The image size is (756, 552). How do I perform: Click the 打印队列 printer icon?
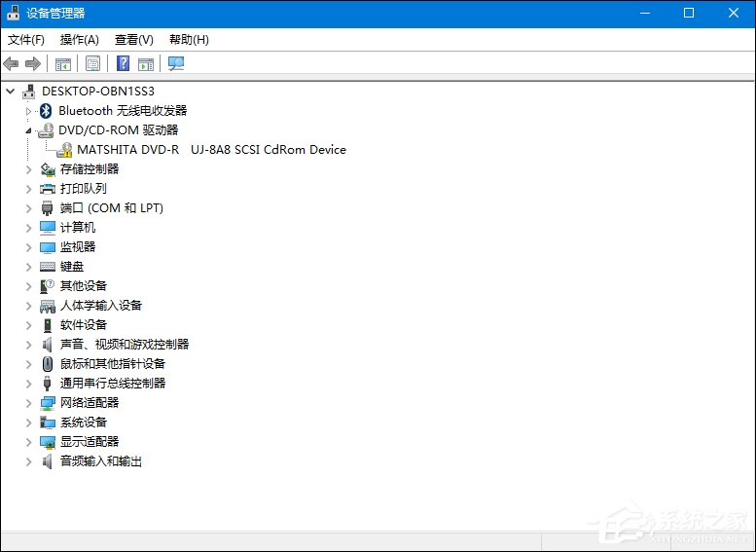(x=48, y=189)
